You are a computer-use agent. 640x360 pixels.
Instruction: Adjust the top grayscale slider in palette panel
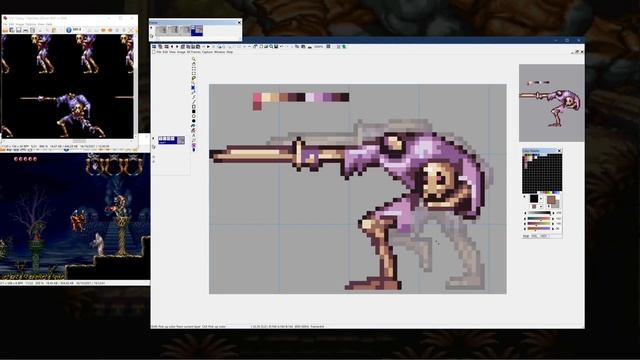tap(539, 213)
